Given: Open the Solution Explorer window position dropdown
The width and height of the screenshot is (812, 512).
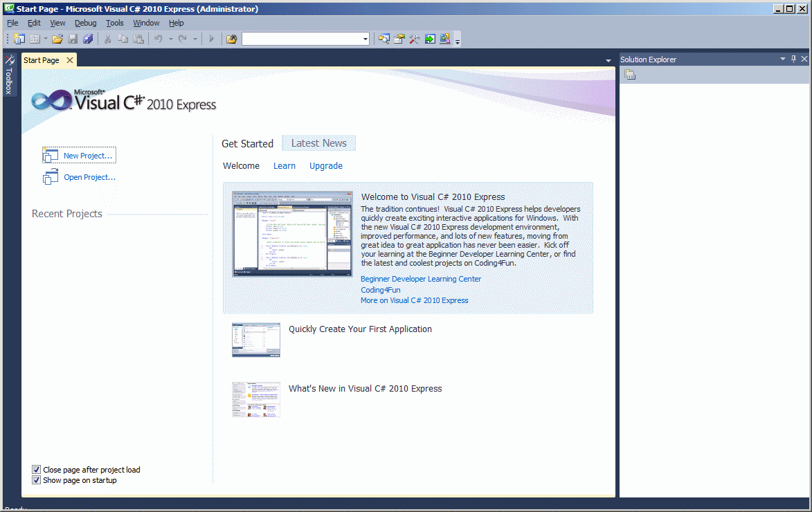Looking at the screenshot, I should [783, 60].
